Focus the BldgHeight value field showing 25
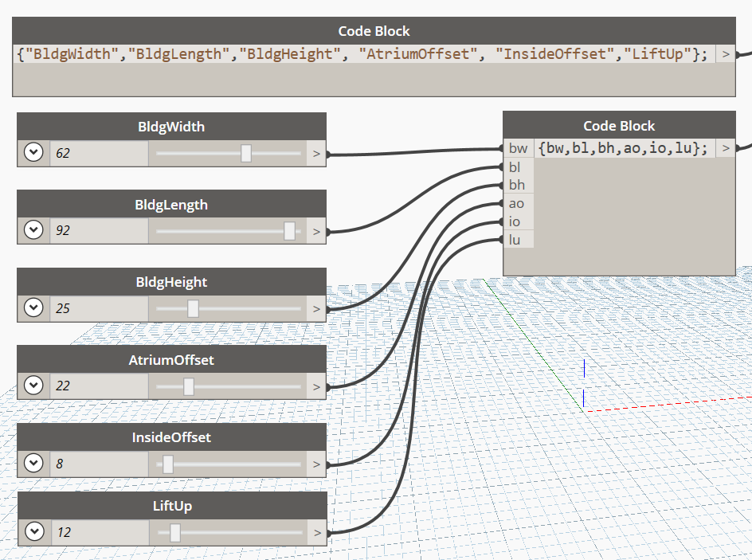Screen dimensions: 752x560 click(100, 307)
